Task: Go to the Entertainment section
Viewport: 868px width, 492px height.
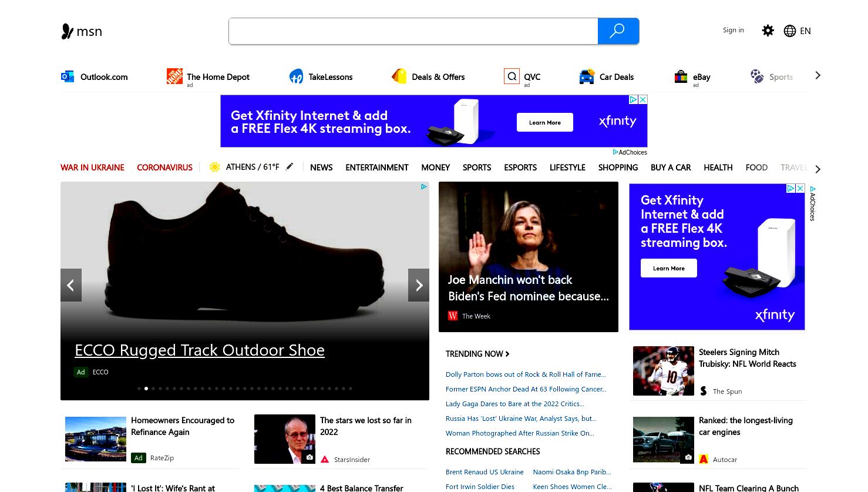Action: click(376, 168)
